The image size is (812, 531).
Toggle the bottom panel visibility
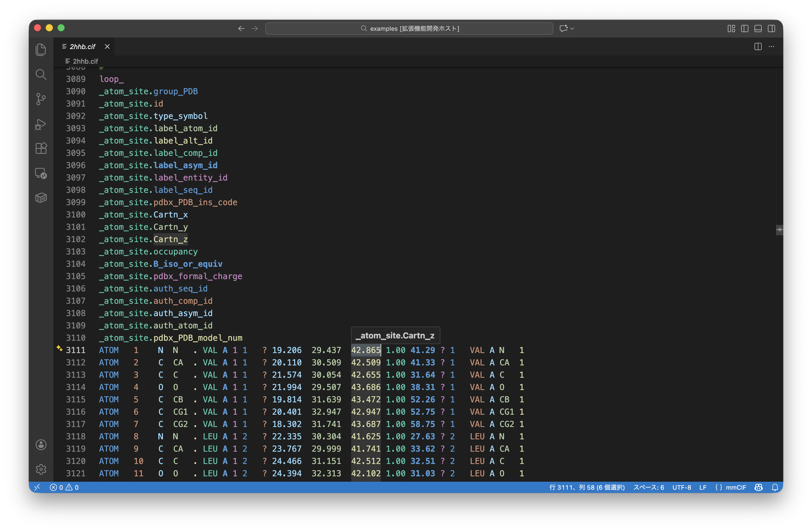click(x=758, y=29)
